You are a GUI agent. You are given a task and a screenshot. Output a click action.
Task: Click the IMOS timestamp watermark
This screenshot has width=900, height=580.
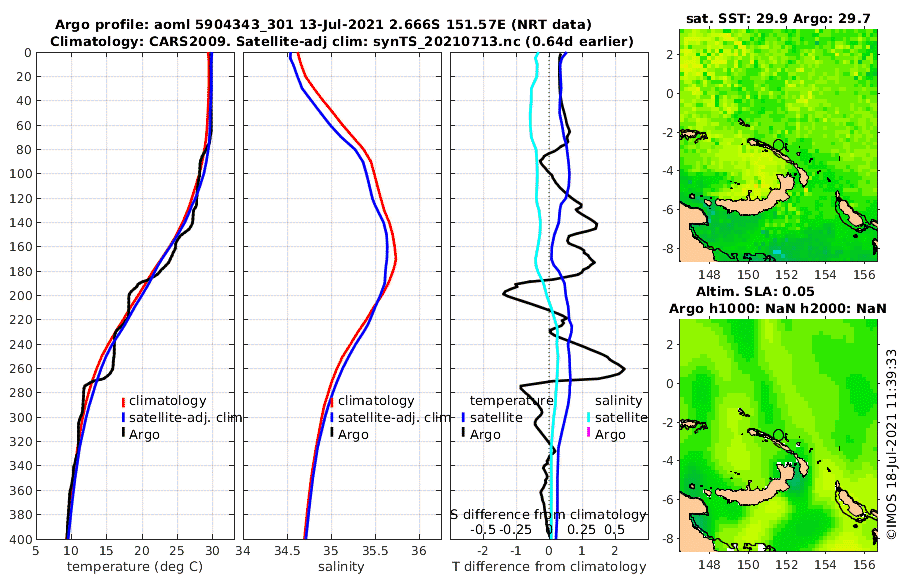pyautogui.click(x=891, y=443)
